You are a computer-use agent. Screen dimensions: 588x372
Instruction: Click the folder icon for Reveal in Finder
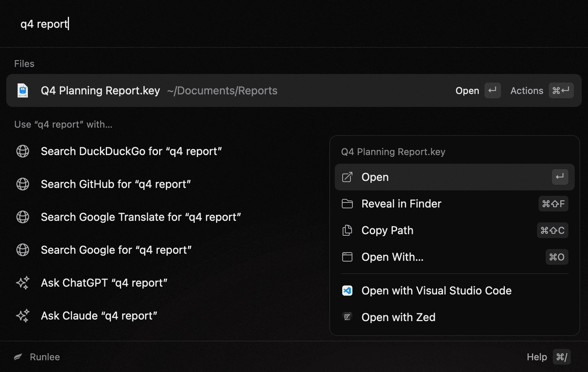tap(347, 204)
